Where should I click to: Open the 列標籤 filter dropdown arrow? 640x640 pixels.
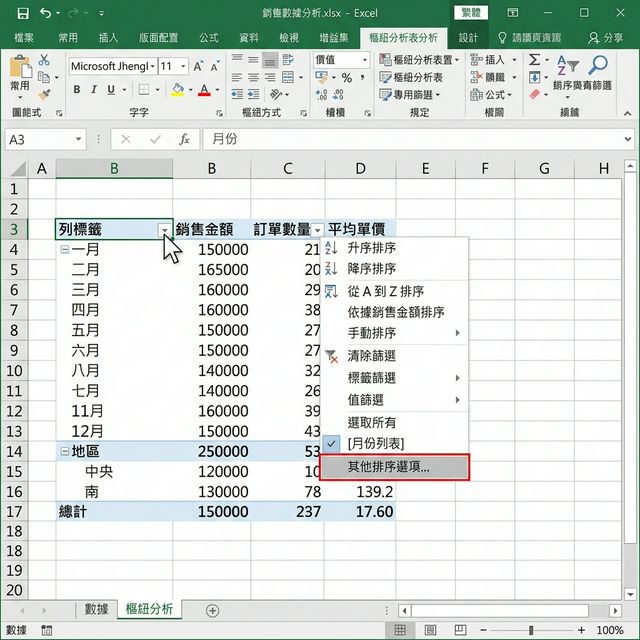(x=164, y=231)
